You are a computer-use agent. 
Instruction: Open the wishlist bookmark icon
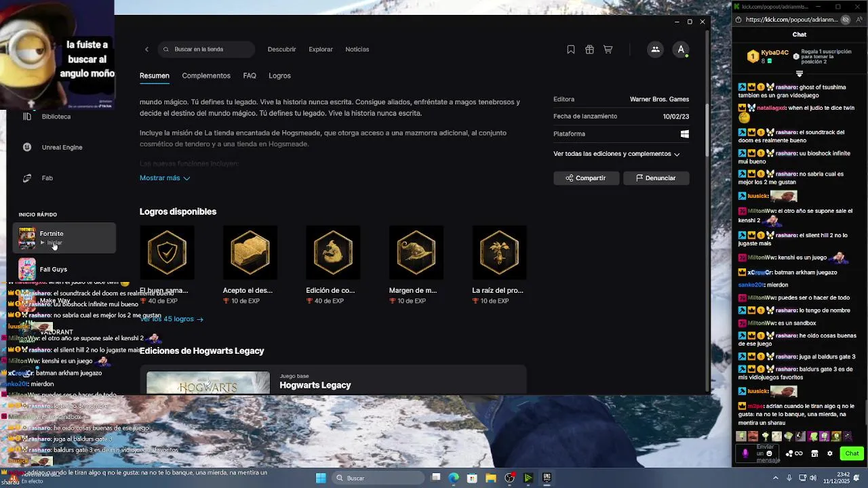571,49
